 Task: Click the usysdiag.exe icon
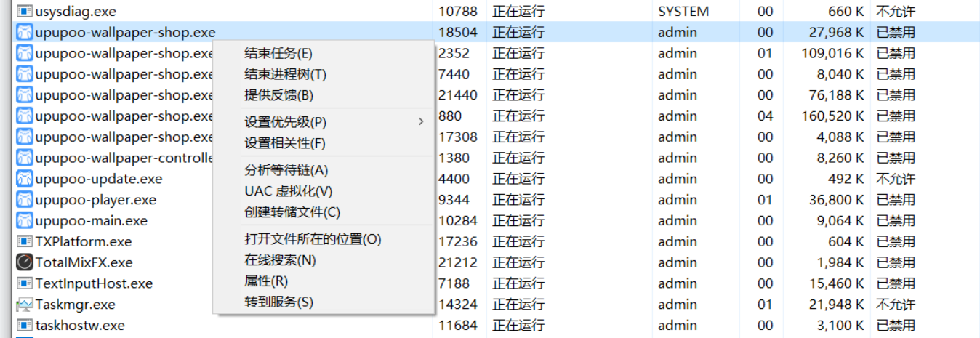(25, 12)
